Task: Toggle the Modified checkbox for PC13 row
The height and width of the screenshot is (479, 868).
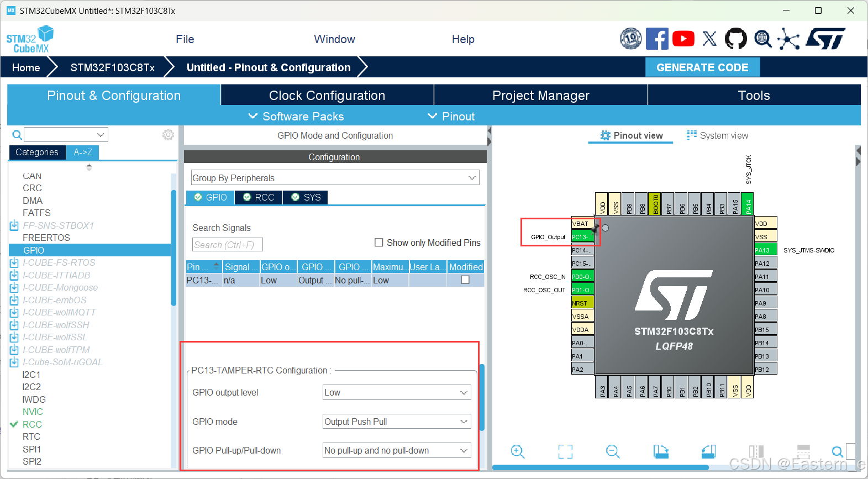Action: coord(465,280)
